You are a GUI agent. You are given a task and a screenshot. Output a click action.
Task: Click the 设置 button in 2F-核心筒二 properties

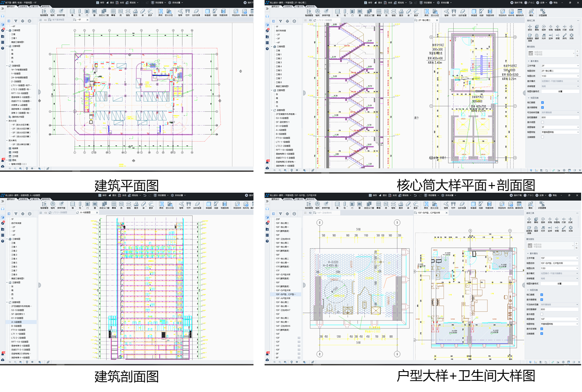[559, 91]
